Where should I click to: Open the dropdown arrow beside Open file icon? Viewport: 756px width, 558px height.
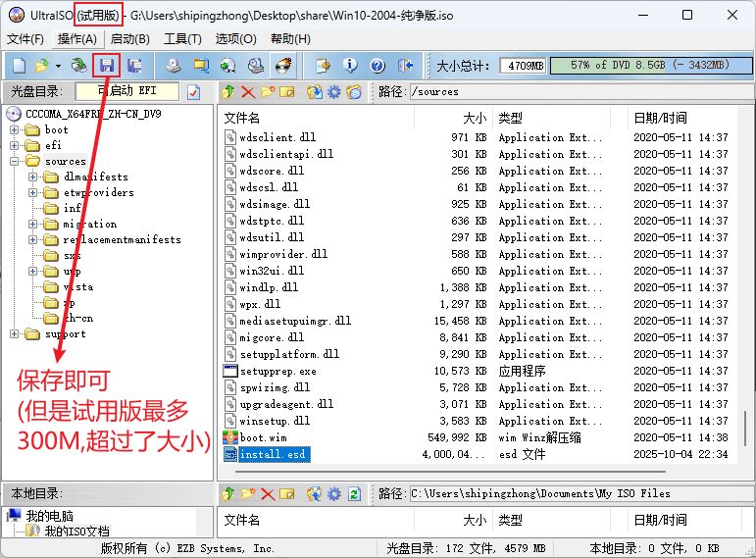(58, 66)
